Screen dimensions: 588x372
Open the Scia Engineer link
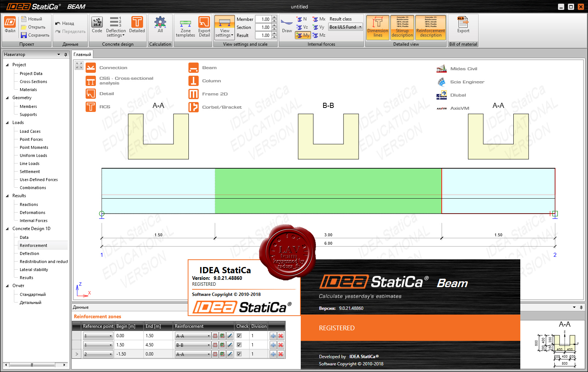pos(461,82)
